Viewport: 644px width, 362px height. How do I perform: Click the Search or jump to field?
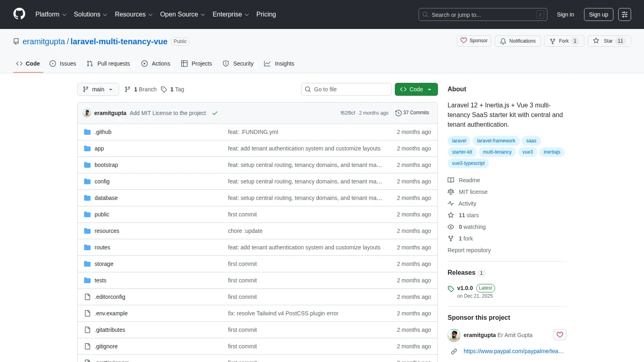tap(483, 14)
